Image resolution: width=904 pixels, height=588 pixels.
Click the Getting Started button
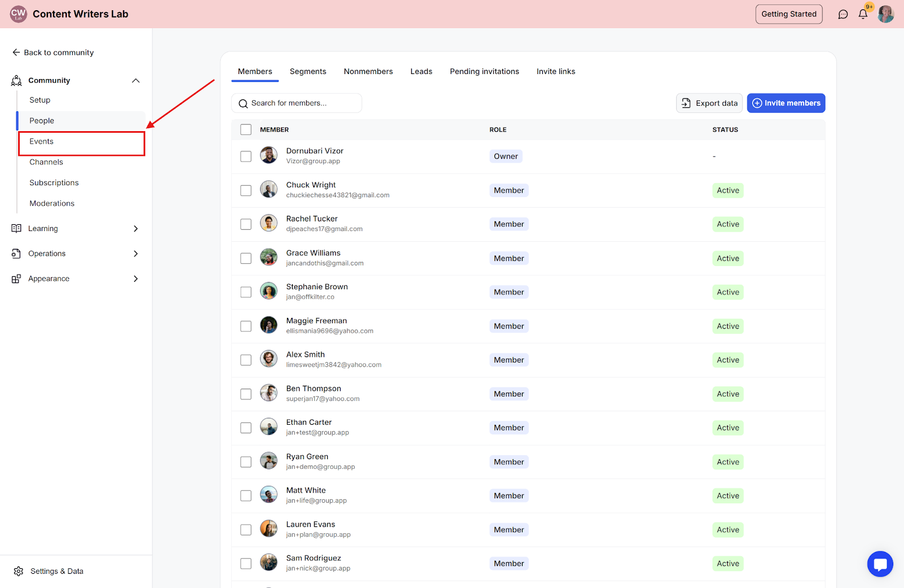pos(789,14)
